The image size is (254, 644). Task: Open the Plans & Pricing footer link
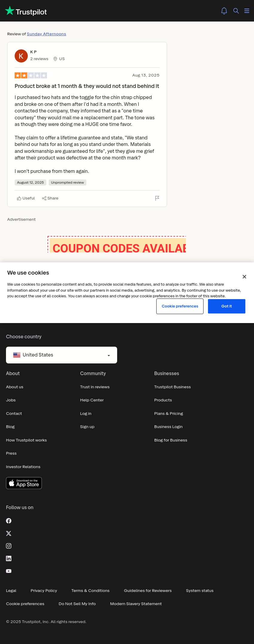click(x=169, y=413)
